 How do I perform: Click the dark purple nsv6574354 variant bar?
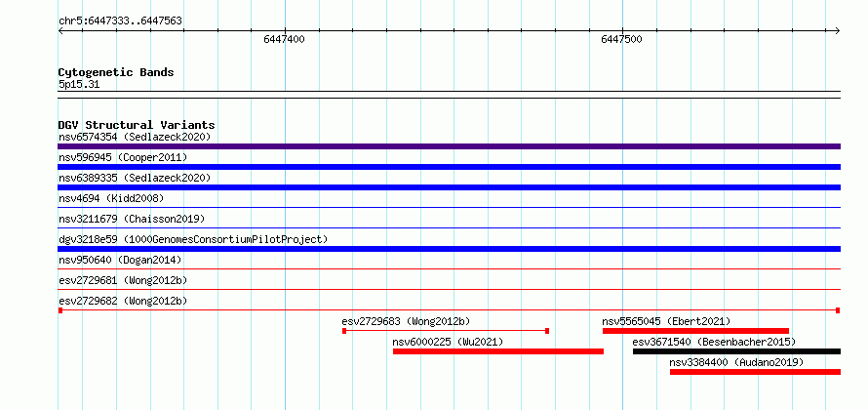(449, 146)
